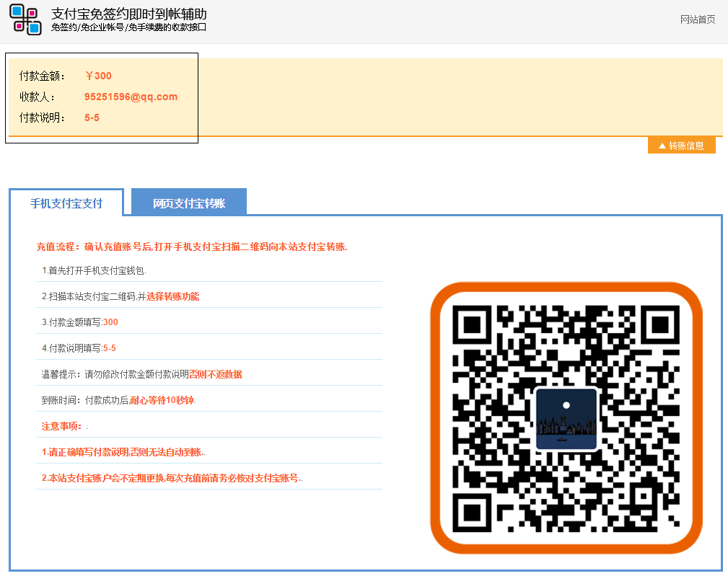Click the avatar picture inside the QR code
The width and height of the screenshot is (728, 576).
point(566,420)
